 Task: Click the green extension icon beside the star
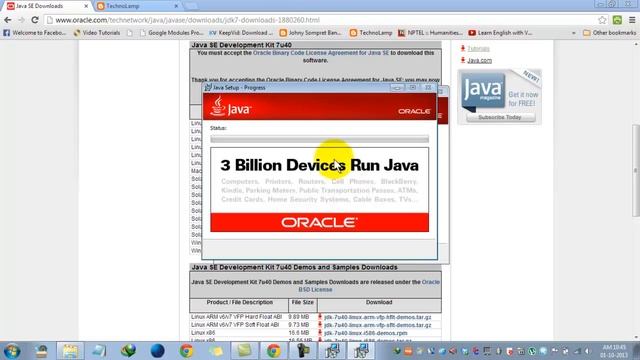click(x=617, y=20)
